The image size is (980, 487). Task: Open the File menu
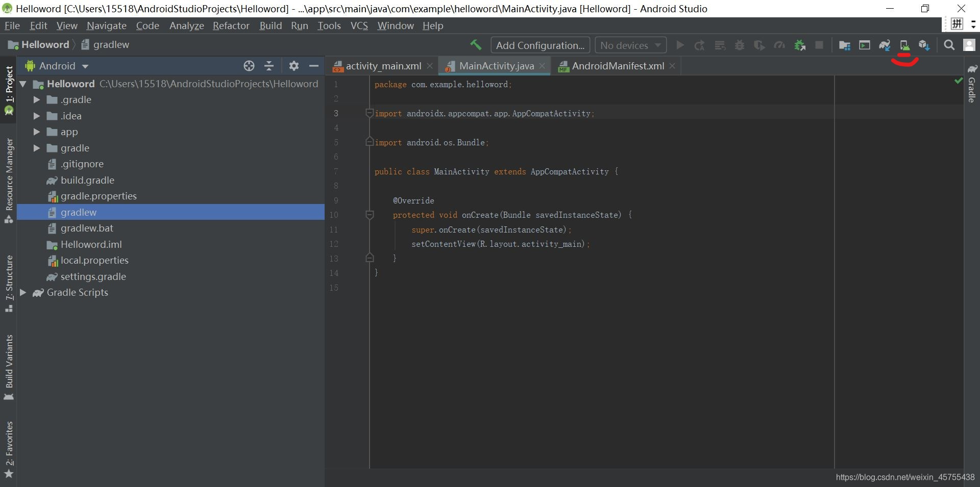pos(12,25)
